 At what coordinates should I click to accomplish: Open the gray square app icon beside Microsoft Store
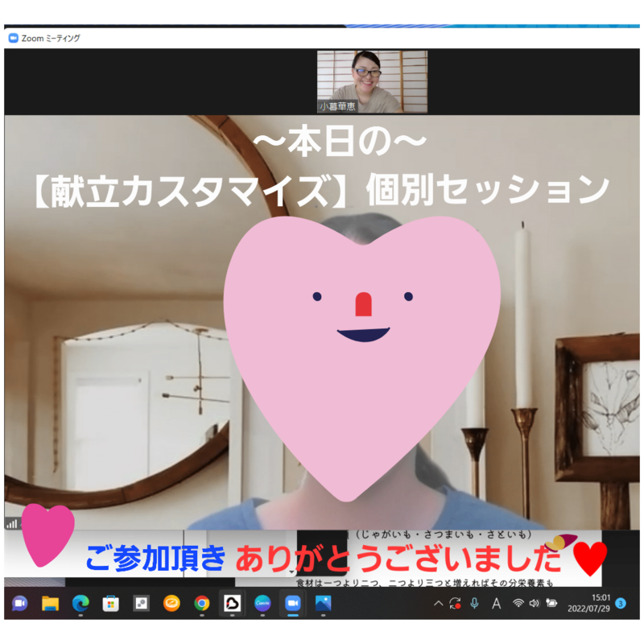pyautogui.click(x=142, y=603)
